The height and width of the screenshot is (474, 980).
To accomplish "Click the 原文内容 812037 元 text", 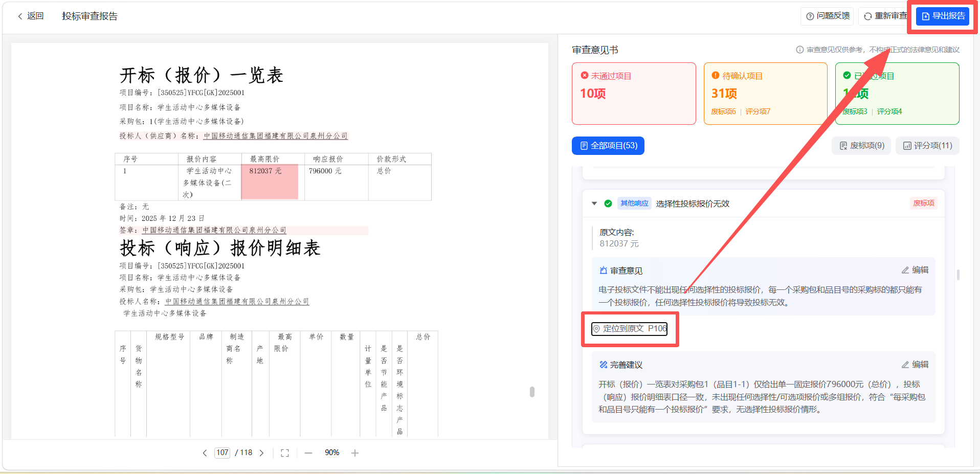I will pos(619,244).
